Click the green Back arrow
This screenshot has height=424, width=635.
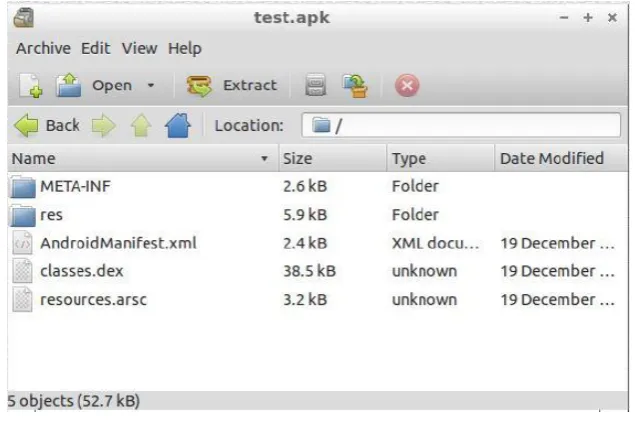pos(26,125)
